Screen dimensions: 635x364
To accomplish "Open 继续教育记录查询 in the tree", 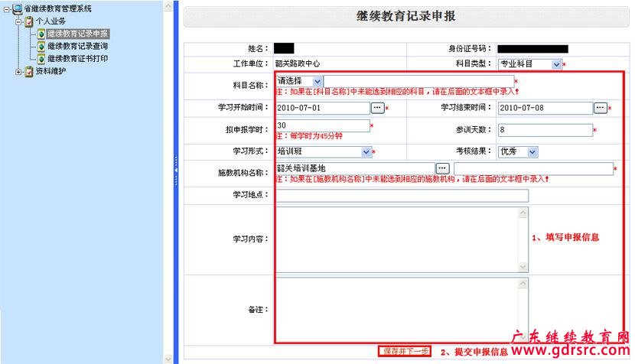I will (x=78, y=46).
